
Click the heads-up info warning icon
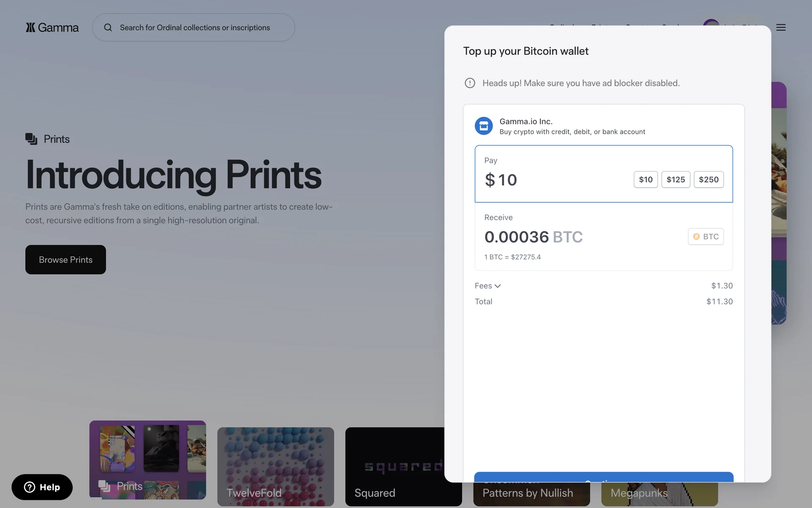click(470, 83)
